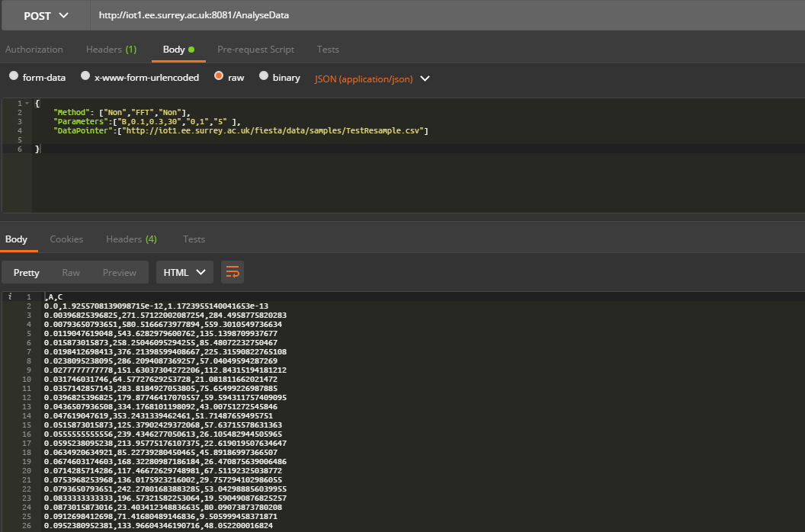Viewport: 805px width, 532px height.
Task: Open the response Body tab
Action: pos(17,239)
